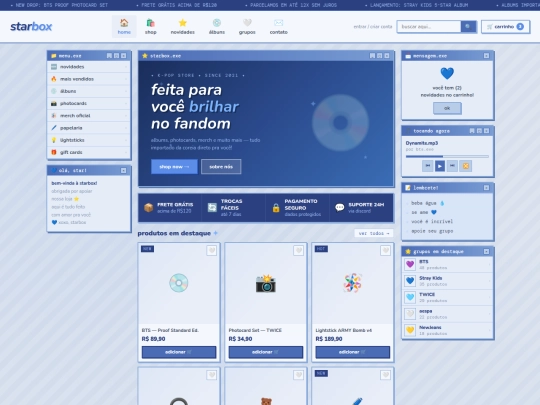Seek on the Dynamite.mp3 progress bar
The image size is (540, 405).
pyautogui.click(x=447, y=156)
